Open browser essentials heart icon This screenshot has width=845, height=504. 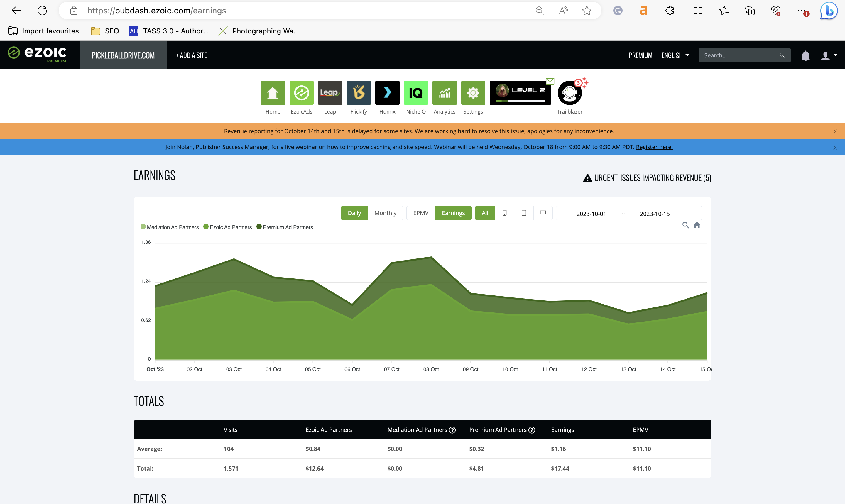(776, 11)
